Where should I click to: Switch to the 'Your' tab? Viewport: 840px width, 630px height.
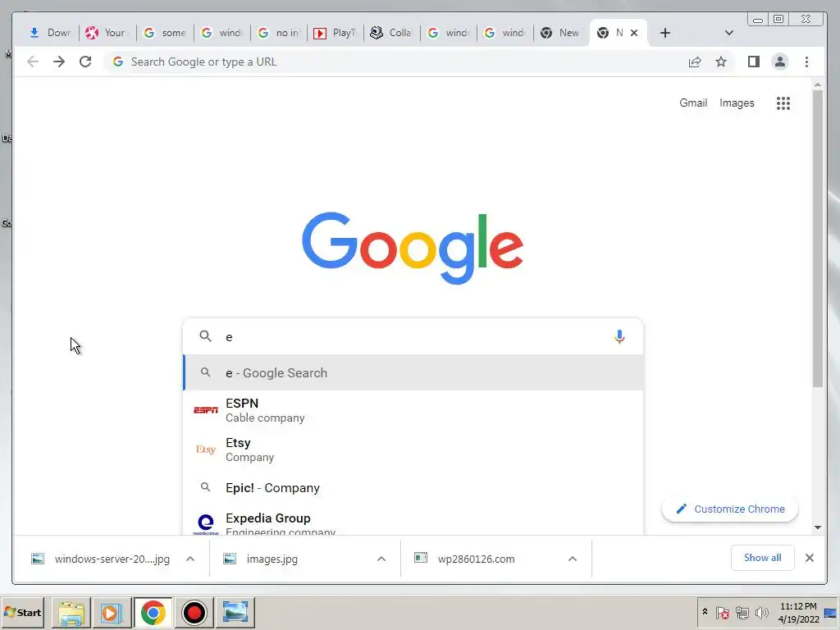click(106, 33)
